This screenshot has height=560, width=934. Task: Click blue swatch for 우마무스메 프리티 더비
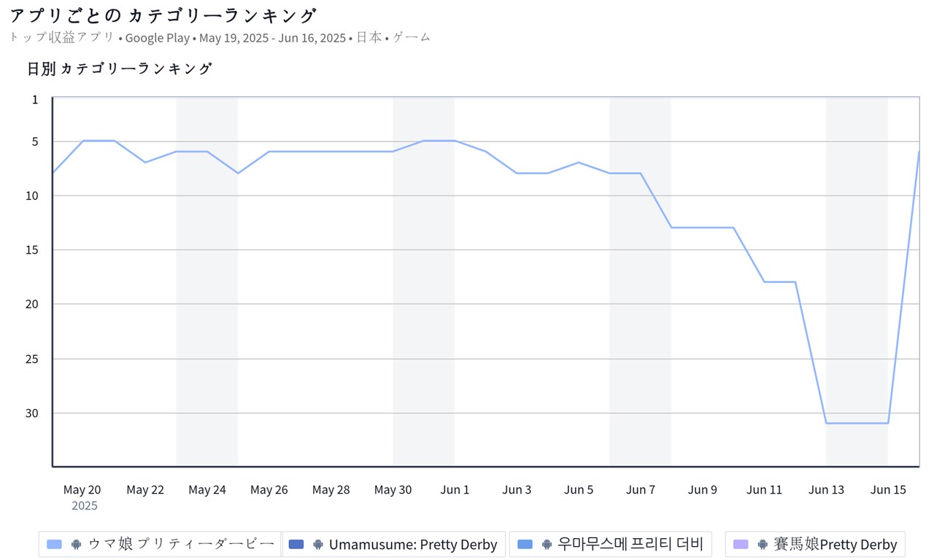point(525,544)
